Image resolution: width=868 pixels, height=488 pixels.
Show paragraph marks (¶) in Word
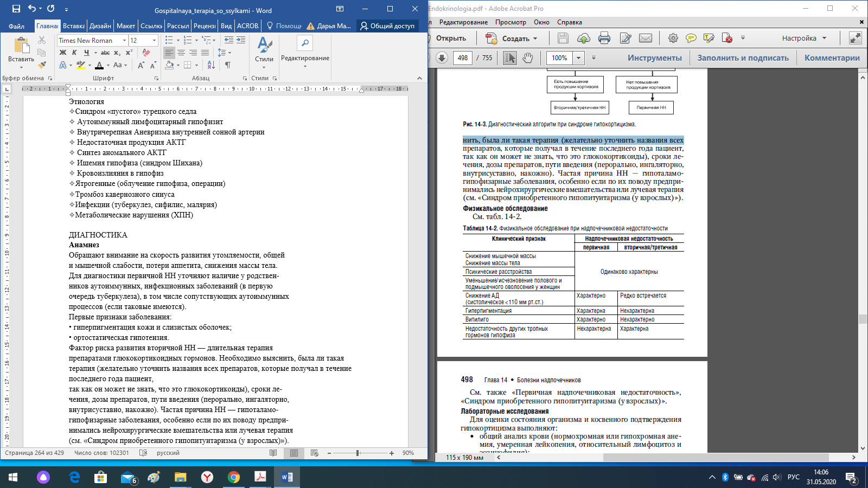228,65
